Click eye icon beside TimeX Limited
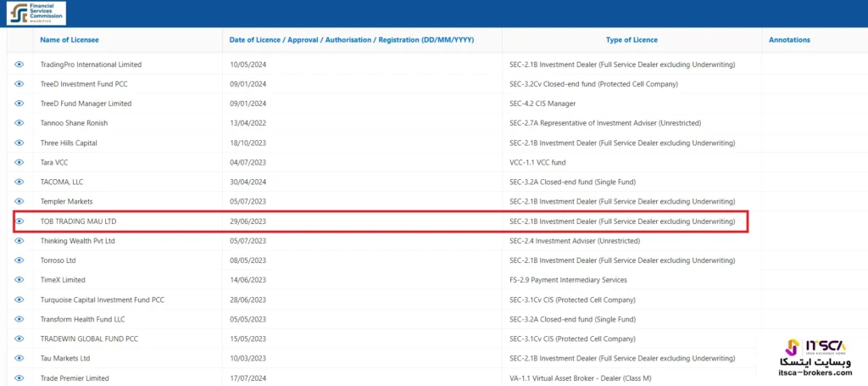 (x=19, y=280)
